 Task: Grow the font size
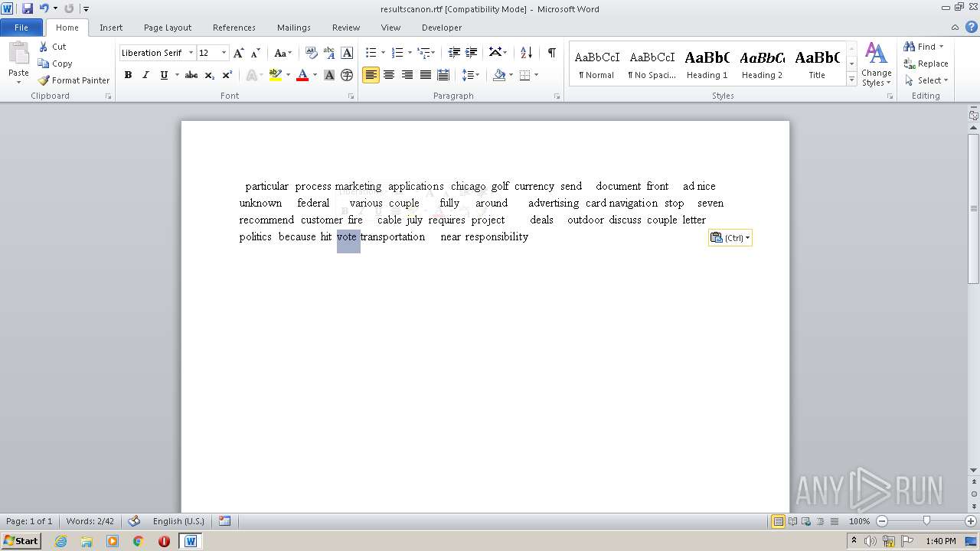coord(239,53)
